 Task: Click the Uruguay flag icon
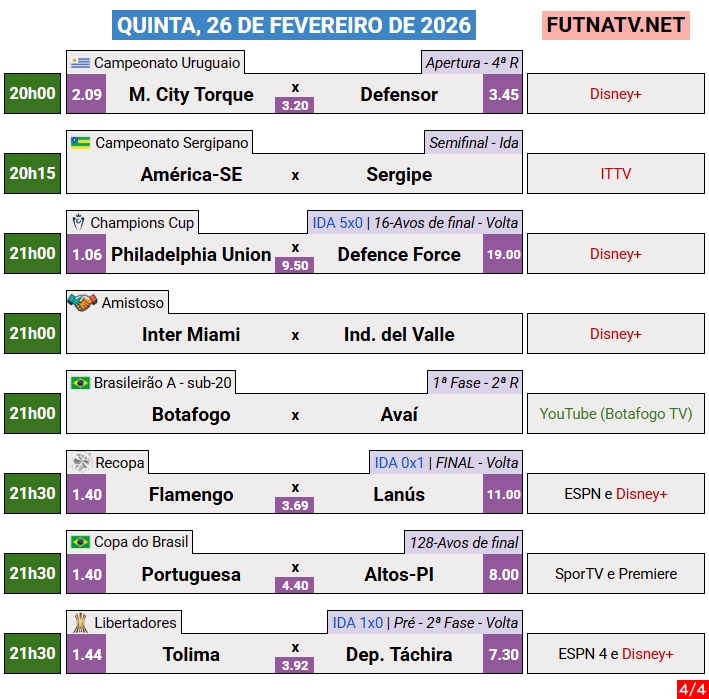[81, 63]
